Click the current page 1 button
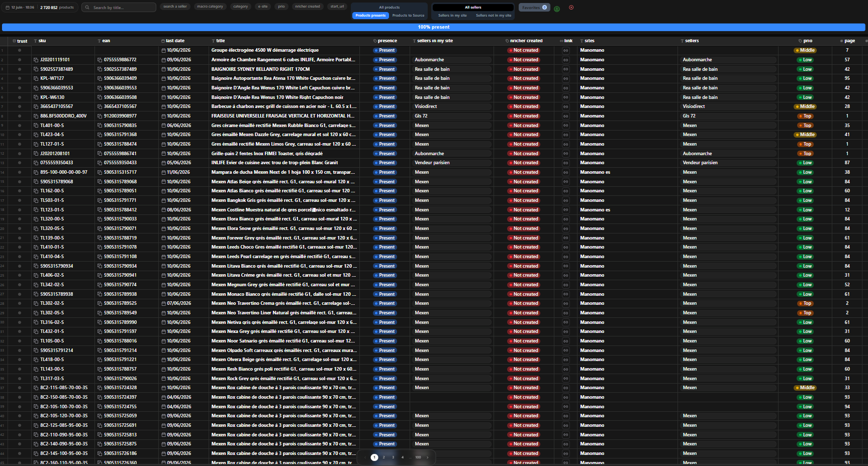Image resolution: width=868 pixels, height=466 pixels. [374, 457]
